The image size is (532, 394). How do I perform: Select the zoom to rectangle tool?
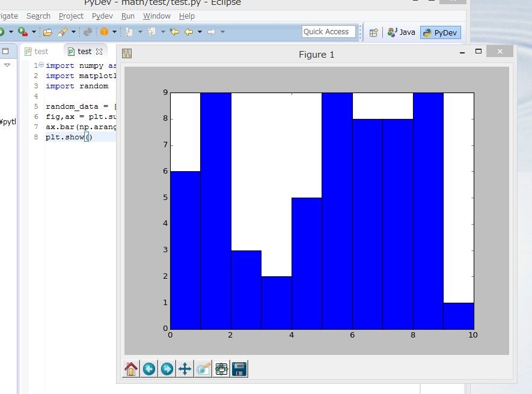point(203,369)
